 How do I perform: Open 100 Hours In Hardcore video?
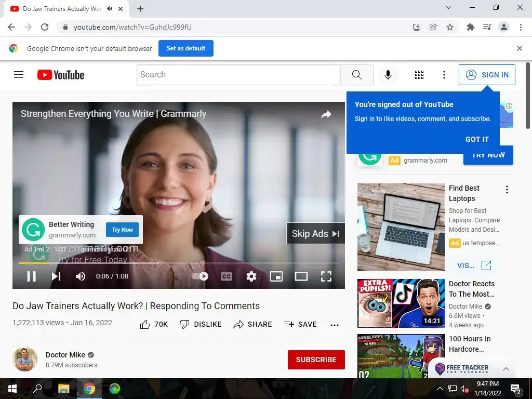coord(401,356)
